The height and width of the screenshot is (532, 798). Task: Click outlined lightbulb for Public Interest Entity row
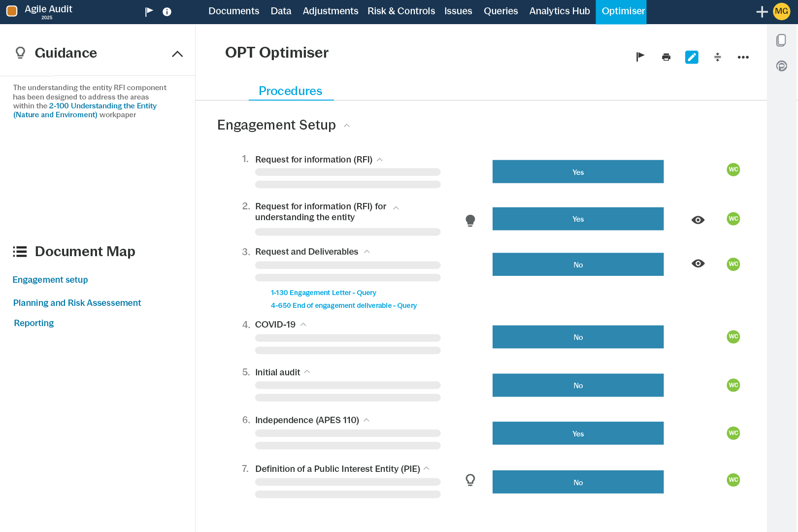click(x=470, y=480)
